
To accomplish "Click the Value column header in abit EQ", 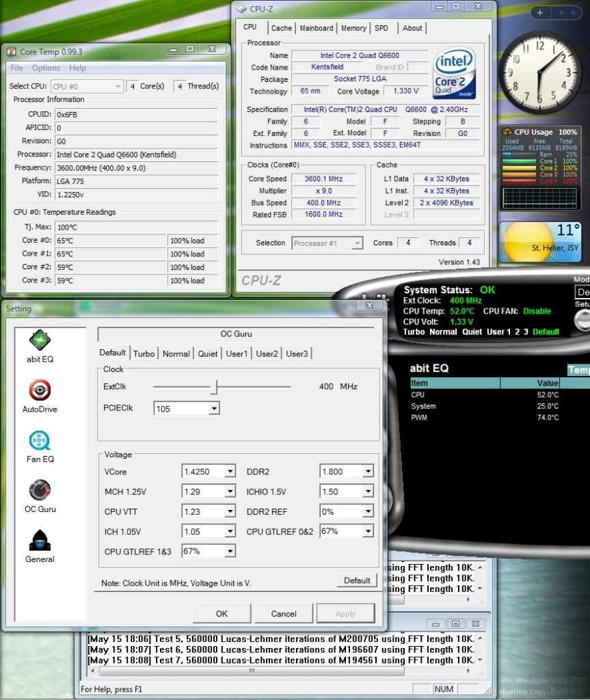I will click(530, 383).
